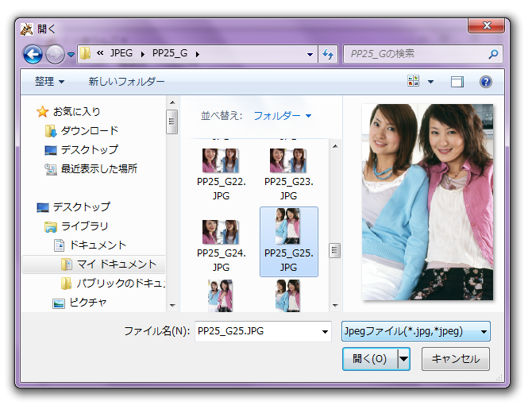Screen dimensions: 532x413
Task: Select PP25_G22.JPG thumbnail
Action: coord(221,160)
